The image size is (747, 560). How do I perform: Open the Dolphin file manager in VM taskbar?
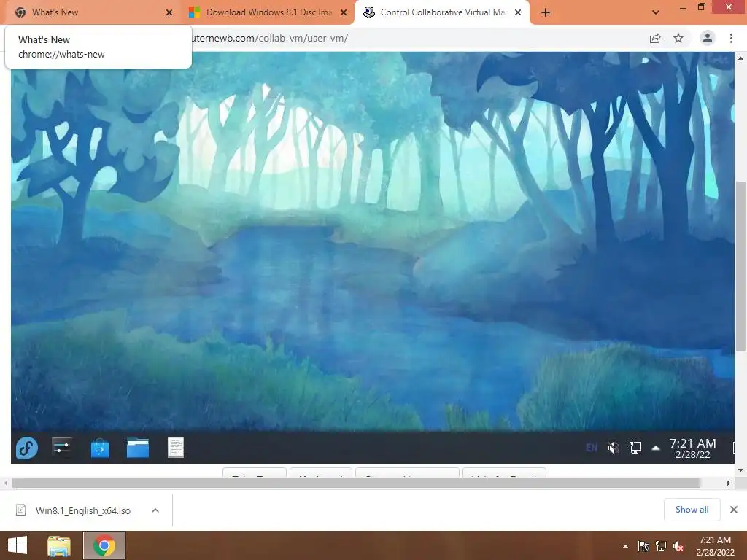(138, 448)
